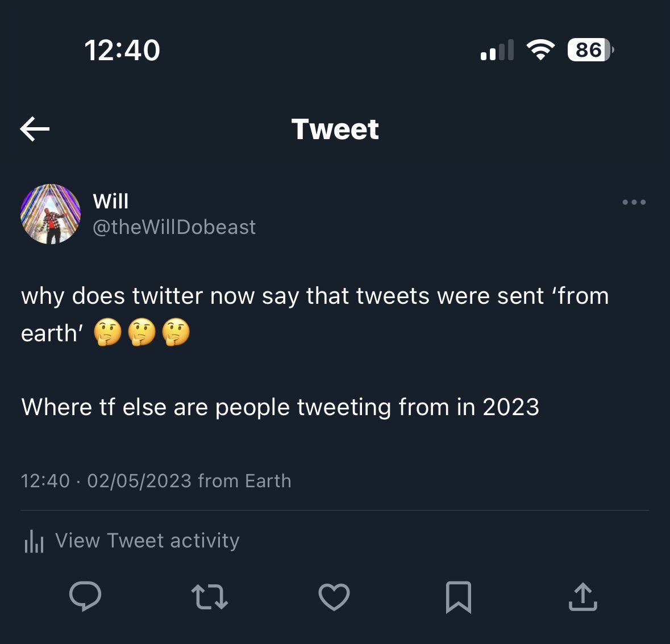This screenshot has width=670, height=644.
Task: Tap the bar chart analytics icon
Action: [x=34, y=541]
